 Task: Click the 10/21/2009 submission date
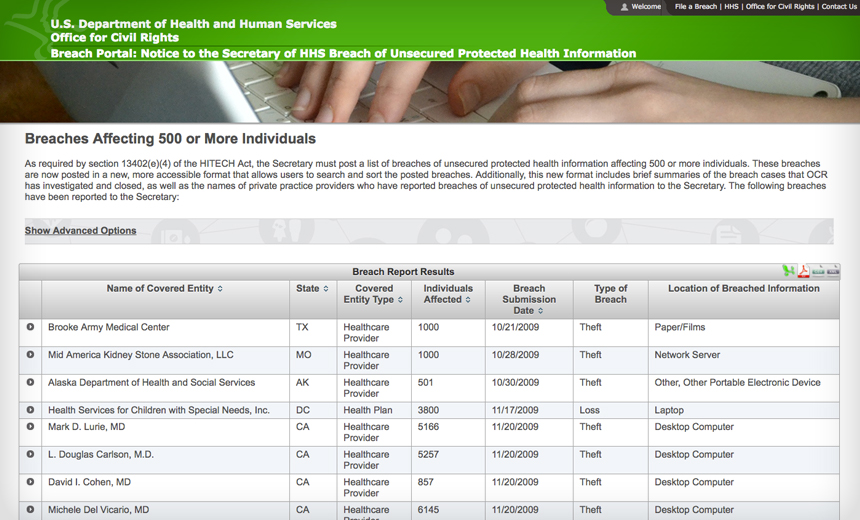pyautogui.click(x=515, y=327)
